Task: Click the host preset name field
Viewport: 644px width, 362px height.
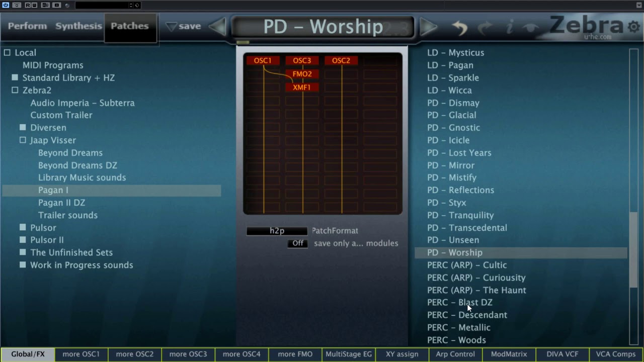Action: (x=102, y=5)
